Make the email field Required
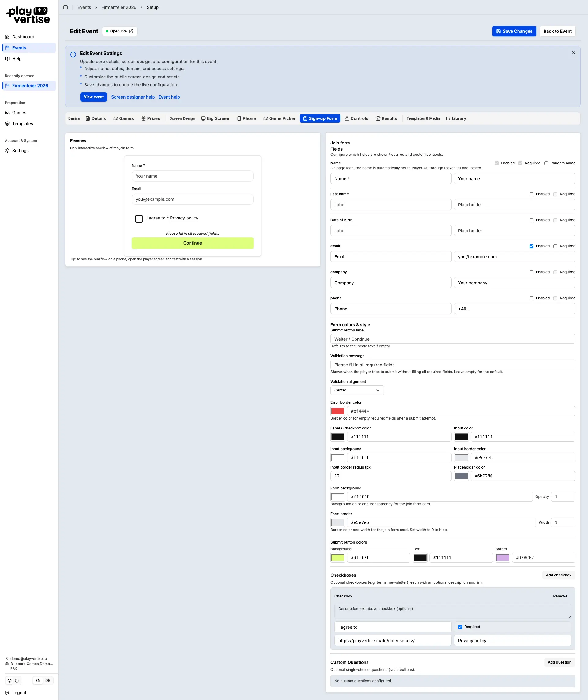The image size is (588, 700). click(x=555, y=246)
